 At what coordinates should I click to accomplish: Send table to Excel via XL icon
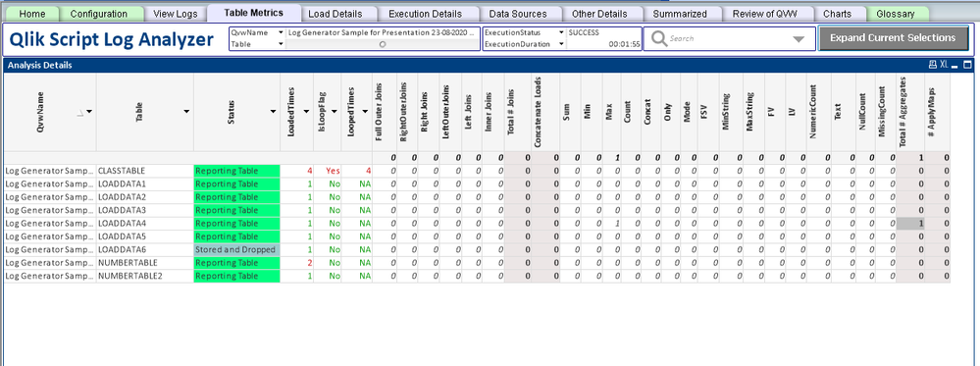(x=944, y=65)
